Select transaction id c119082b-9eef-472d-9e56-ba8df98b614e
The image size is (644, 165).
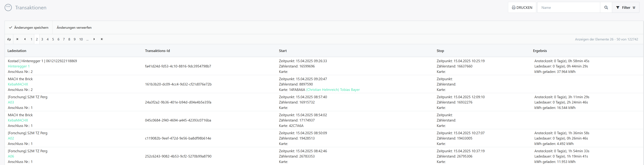tap(178, 138)
